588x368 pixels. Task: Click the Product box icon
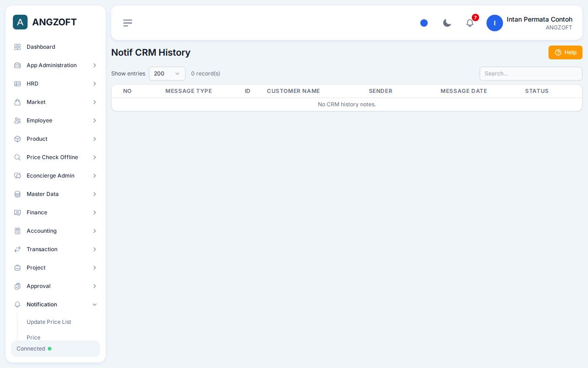(17, 139)
